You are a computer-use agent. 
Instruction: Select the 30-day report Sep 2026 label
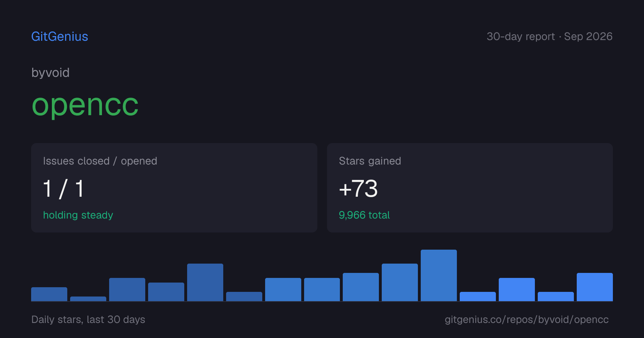coord(550,36)
